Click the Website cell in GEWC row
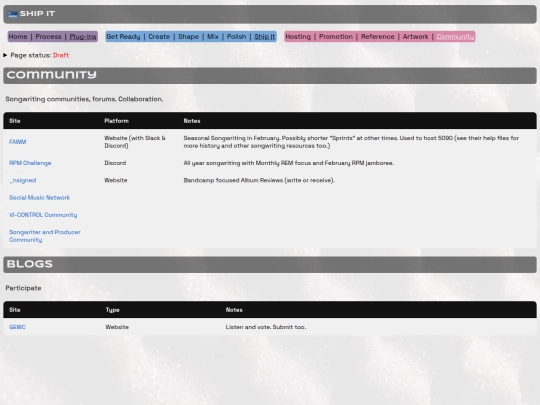Screen dimensions: 540x405 [117, 327]
